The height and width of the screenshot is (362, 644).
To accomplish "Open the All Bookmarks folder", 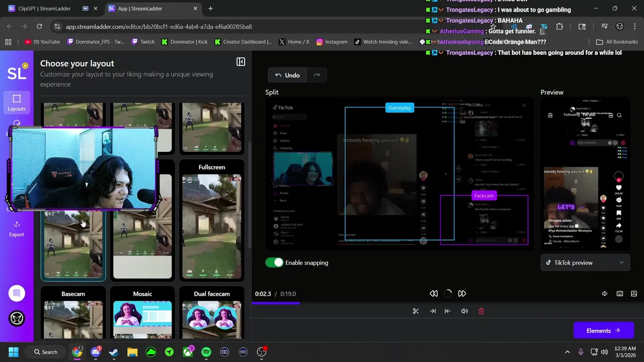I will pyautogui.click(x=617, y=42).
